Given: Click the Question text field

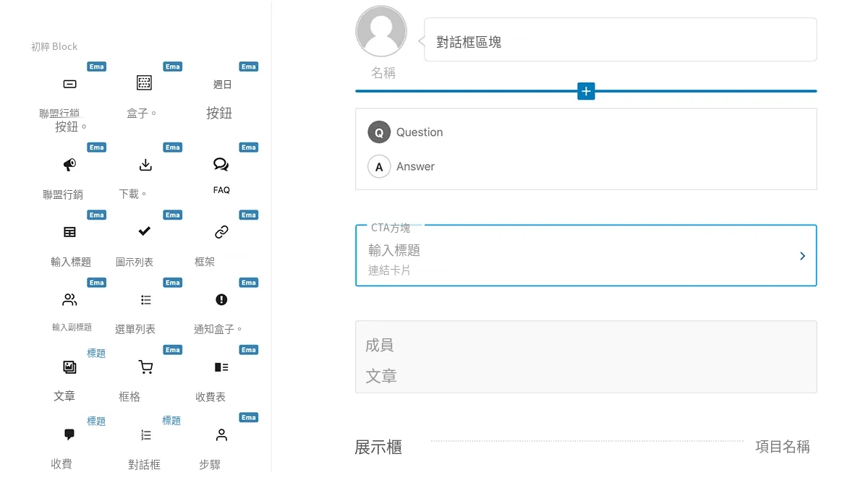Looking at the screenshot, I should [x=420, y=132].
